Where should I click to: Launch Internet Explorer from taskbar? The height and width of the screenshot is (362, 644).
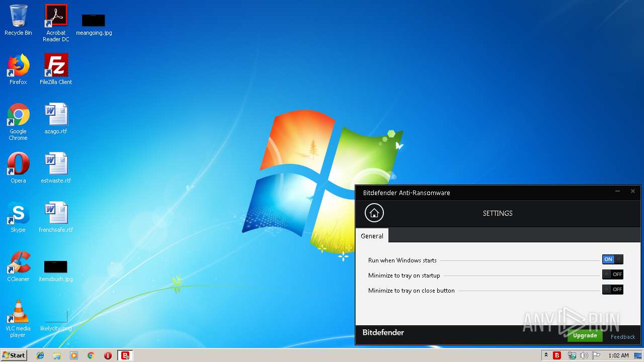pos(40,355)
